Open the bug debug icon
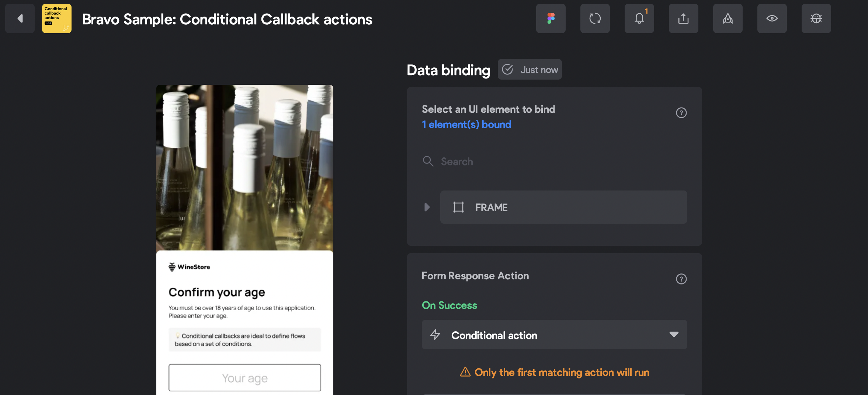The width and height of the screenshot is (868, 395). point(816,18)
